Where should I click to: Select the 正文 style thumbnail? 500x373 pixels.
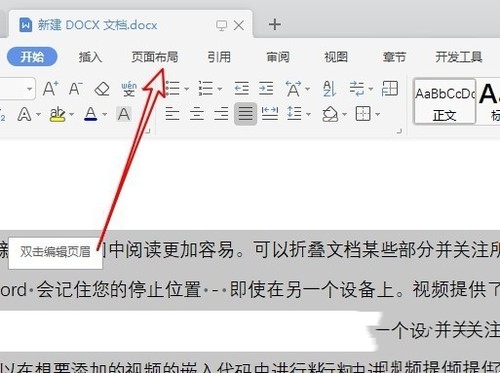pos(445,102)
